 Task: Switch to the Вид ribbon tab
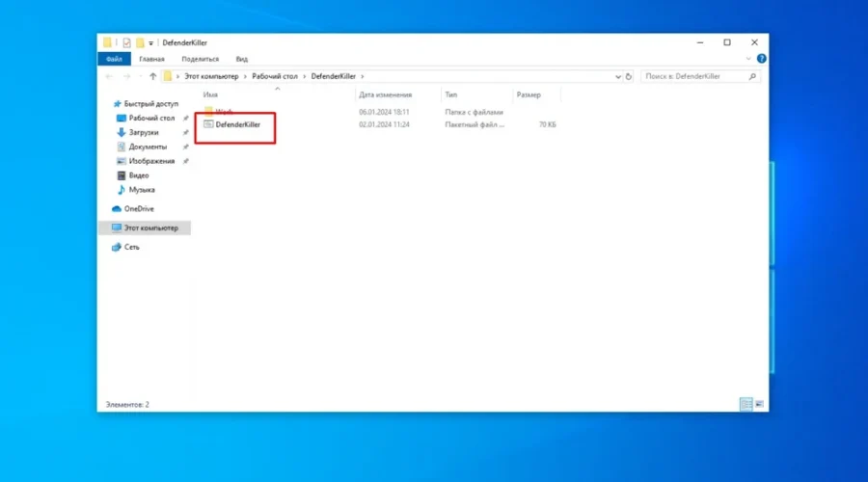242,59
